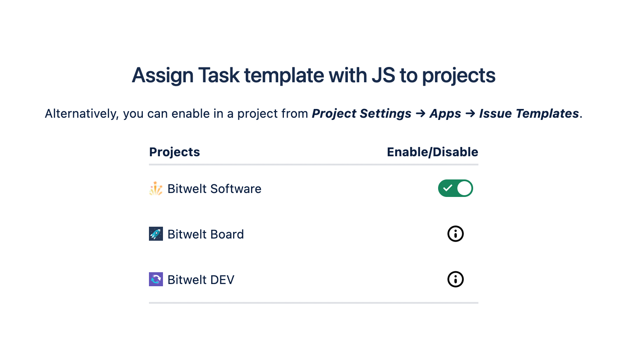Select the Bitwelt DEV project name
This screenshot has width=644, height=351.
click(201, 280)
